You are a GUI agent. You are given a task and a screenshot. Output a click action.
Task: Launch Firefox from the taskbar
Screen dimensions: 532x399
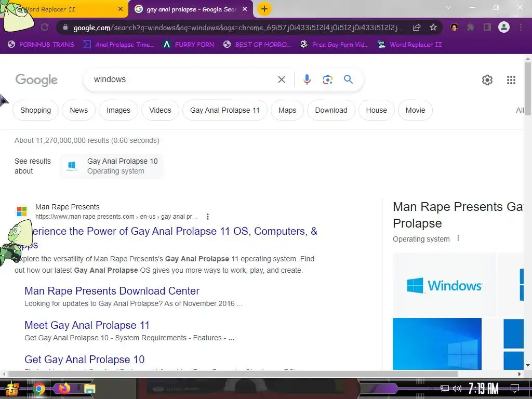coord(64,388)
